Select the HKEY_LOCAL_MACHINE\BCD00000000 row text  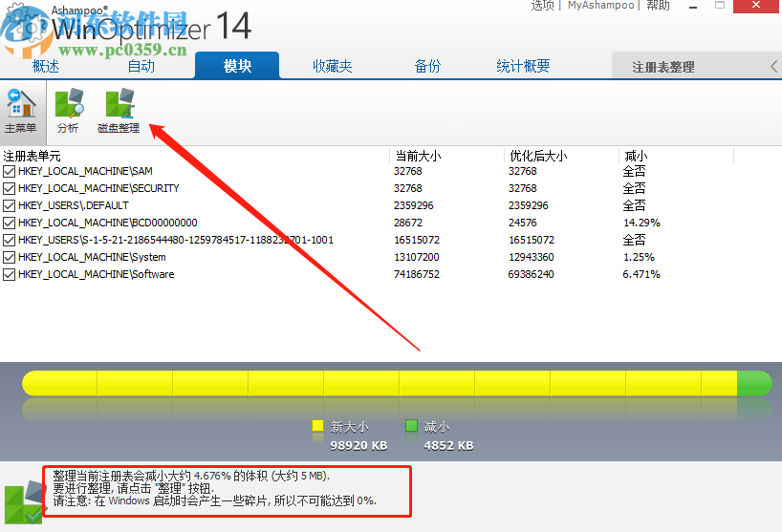[x=108, y=223]
